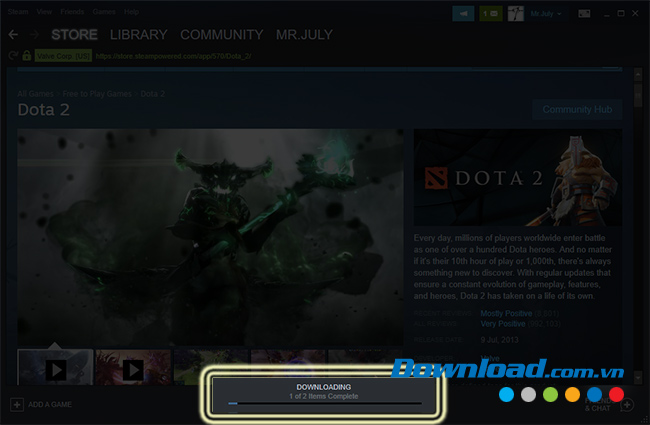This screenshot has width=650, height=425.
Task: Play the second video thumbnail
Action: 133,369
